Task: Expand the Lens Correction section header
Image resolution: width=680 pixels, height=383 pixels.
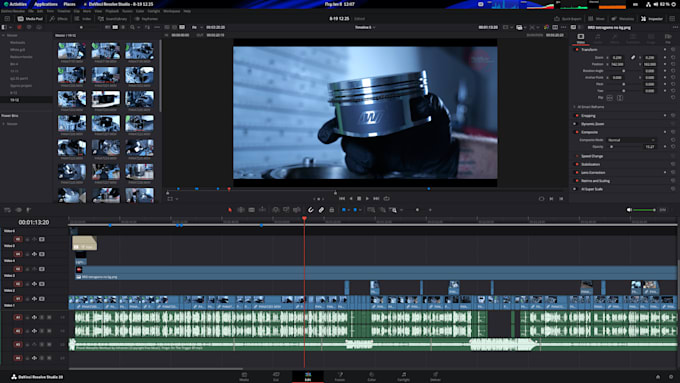Action: pyautogui.click(x=592, y=173)
